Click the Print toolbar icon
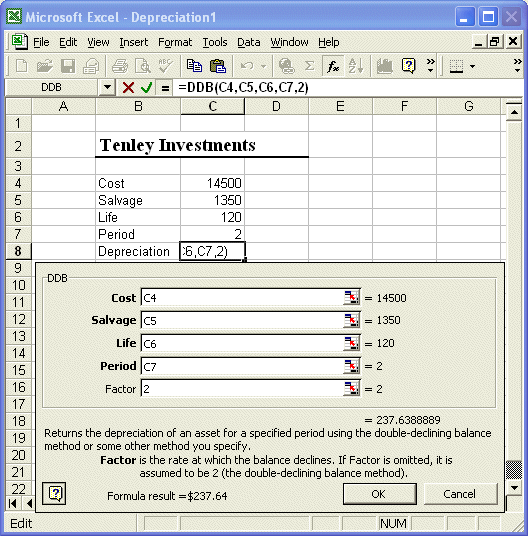This screenshot has height=536, width=528. [x=120, y=66]
